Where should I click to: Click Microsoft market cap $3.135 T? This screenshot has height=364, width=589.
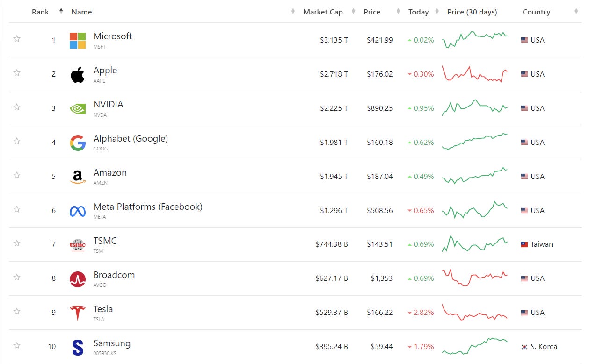point(334,40)
